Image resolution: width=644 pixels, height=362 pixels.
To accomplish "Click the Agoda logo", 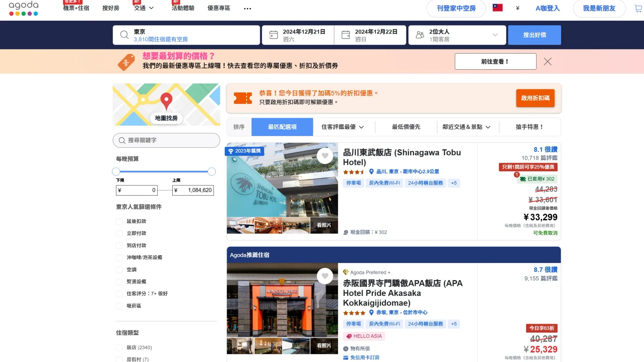I will click(24, 8).
